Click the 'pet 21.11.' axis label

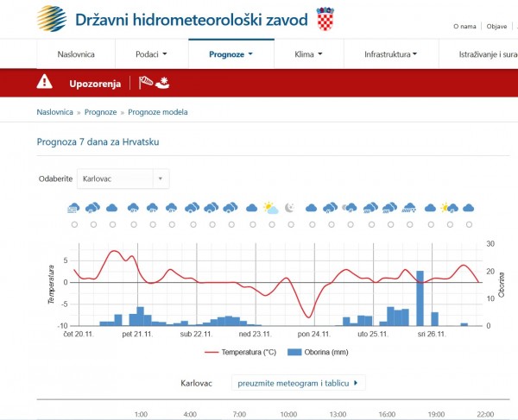click(x=137, y=335)
